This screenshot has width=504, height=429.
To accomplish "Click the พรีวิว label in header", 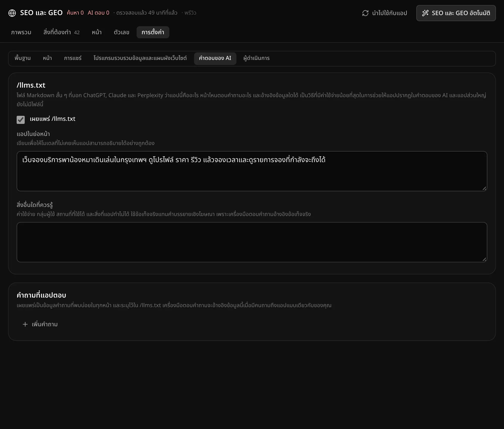I will (x=190, y=13).
